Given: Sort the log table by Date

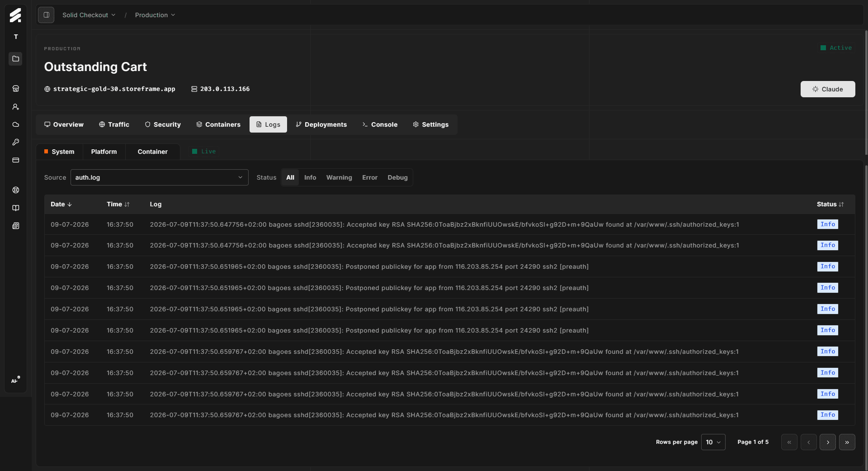Looking at the screenshot, I should pos(61,205).
